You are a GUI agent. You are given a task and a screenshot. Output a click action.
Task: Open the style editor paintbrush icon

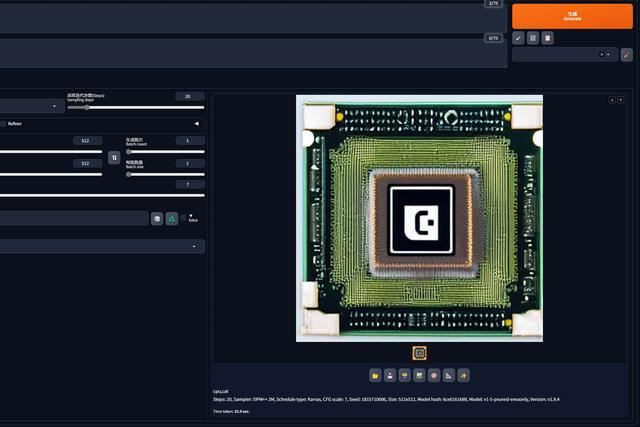pos(627,55)
